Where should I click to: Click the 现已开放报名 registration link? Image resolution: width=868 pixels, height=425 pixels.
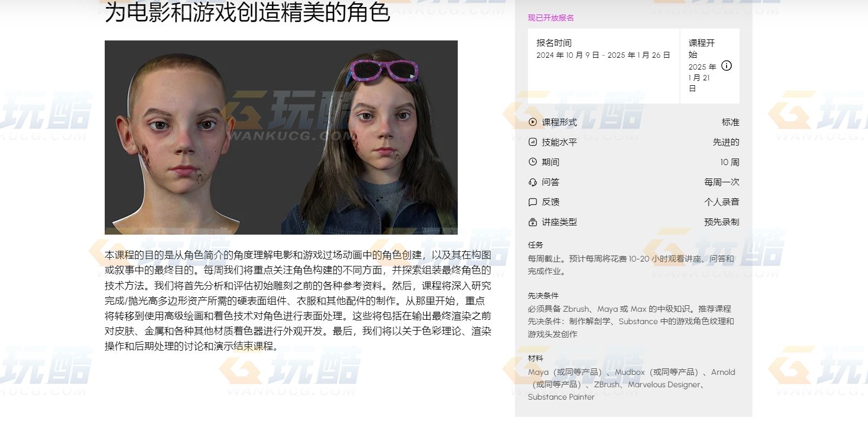tap(551, 18)
